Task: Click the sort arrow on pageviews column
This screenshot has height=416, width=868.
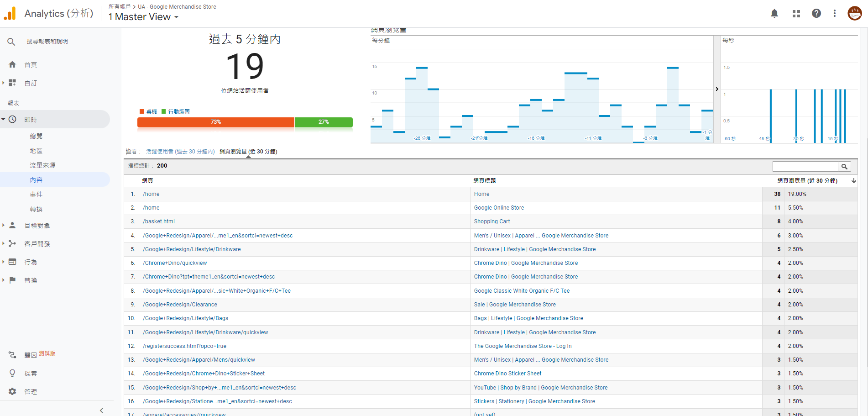Action: (854, 181)
